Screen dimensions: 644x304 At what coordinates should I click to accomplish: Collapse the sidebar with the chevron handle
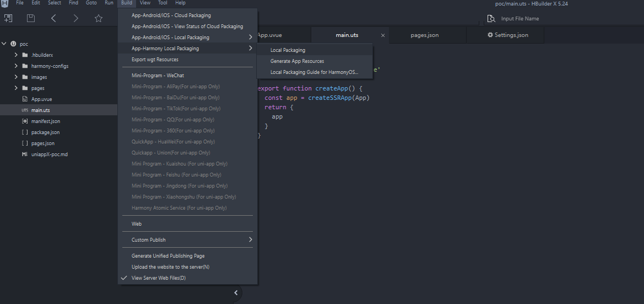[x=236, y=292]
